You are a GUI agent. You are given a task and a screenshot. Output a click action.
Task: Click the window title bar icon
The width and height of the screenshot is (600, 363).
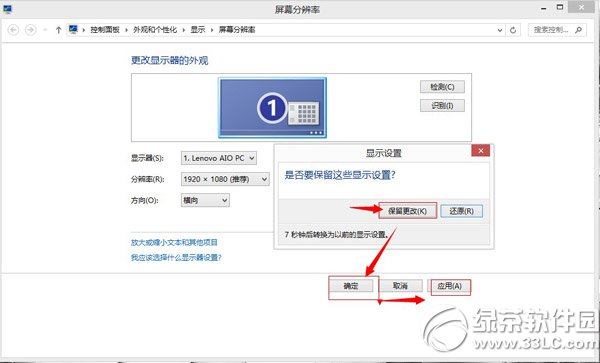(7, 8)
